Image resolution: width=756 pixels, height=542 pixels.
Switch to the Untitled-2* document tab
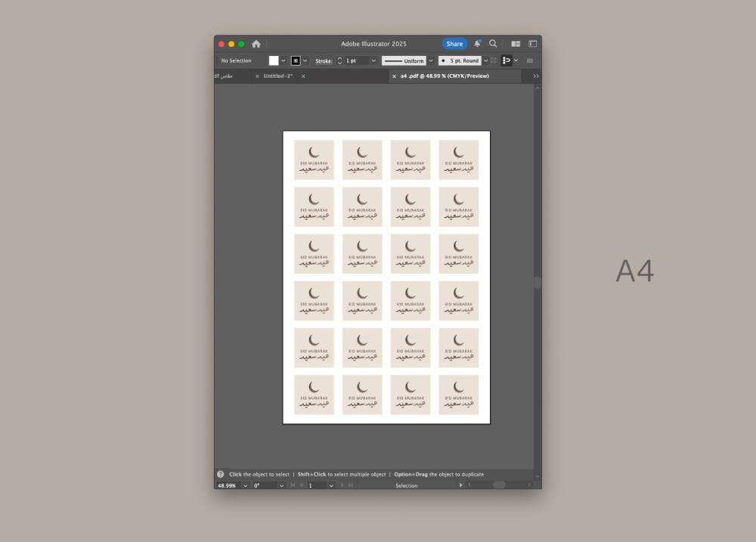[278, 76]
